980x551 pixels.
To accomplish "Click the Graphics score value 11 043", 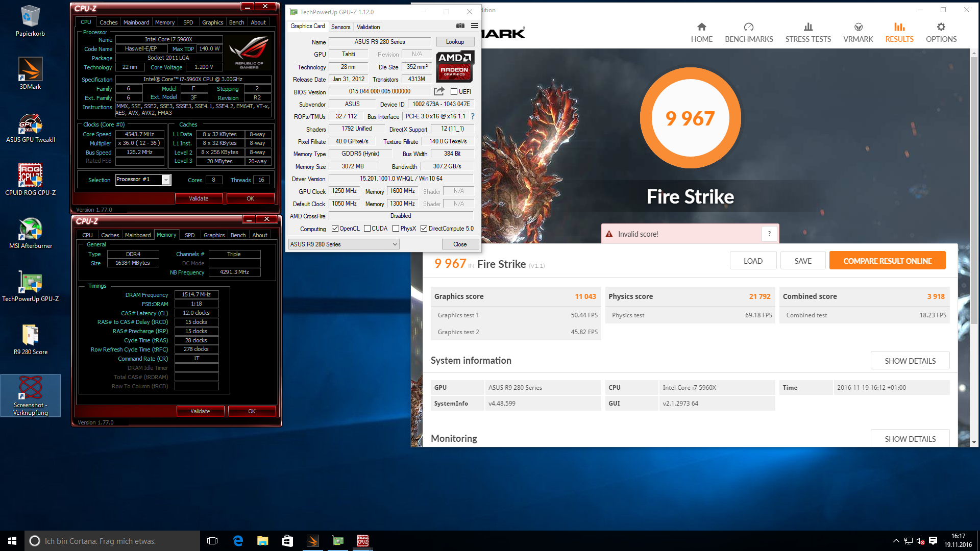I will (585, 296).
